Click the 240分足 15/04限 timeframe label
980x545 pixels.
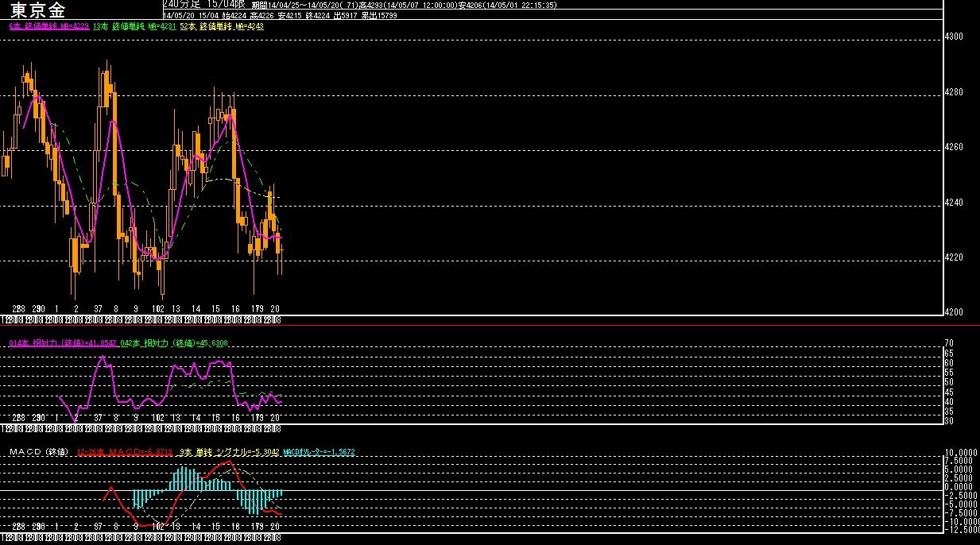click(203, 5)
